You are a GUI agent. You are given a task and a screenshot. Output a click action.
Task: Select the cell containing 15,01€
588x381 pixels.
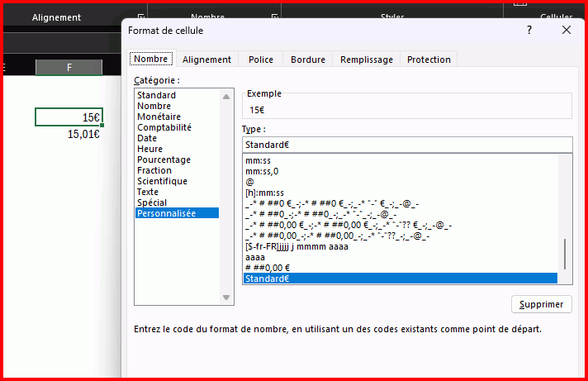[x=69, y=134]
